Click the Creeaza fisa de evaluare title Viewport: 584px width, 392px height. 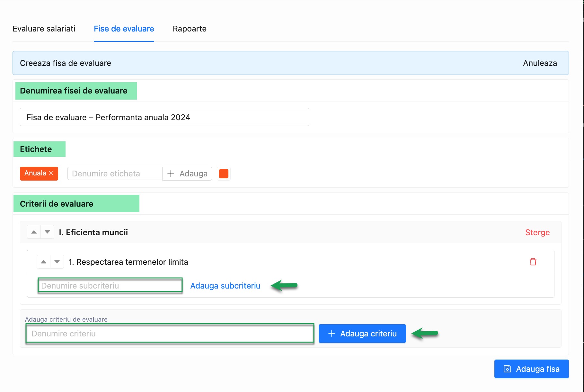coord(66,63)
